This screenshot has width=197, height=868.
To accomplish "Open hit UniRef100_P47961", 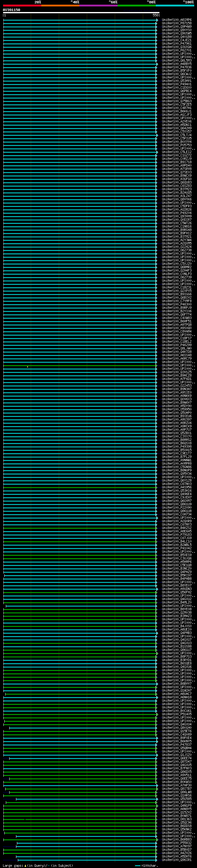I will 176,43.
